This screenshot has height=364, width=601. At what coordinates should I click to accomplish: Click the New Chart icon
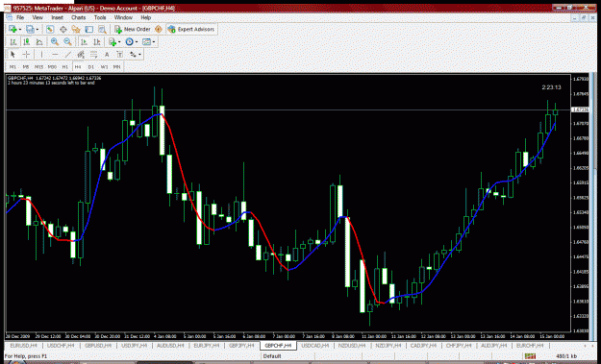(x=13, y=29)
